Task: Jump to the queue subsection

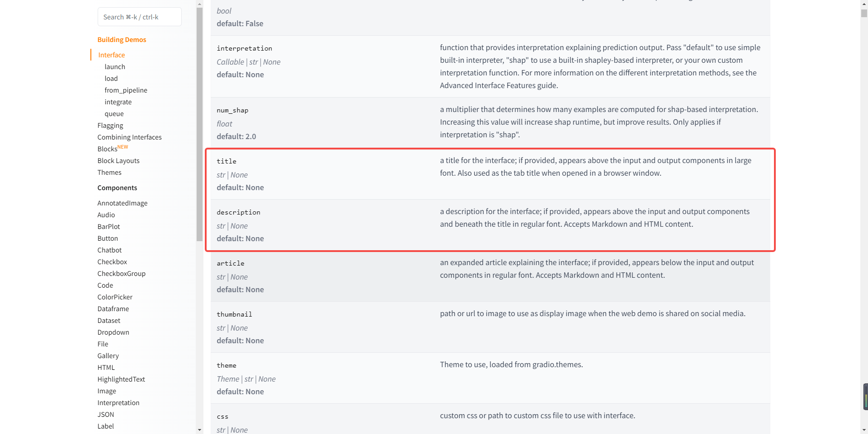Action: point(114,114)
